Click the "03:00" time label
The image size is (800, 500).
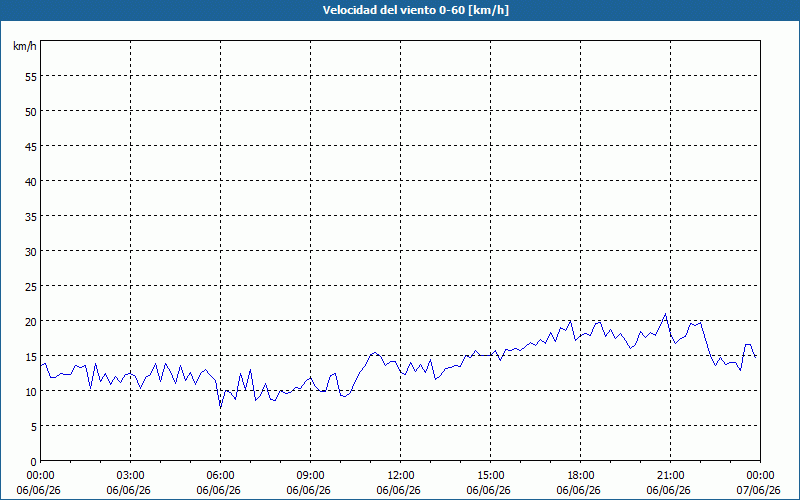tap(131, 476)
